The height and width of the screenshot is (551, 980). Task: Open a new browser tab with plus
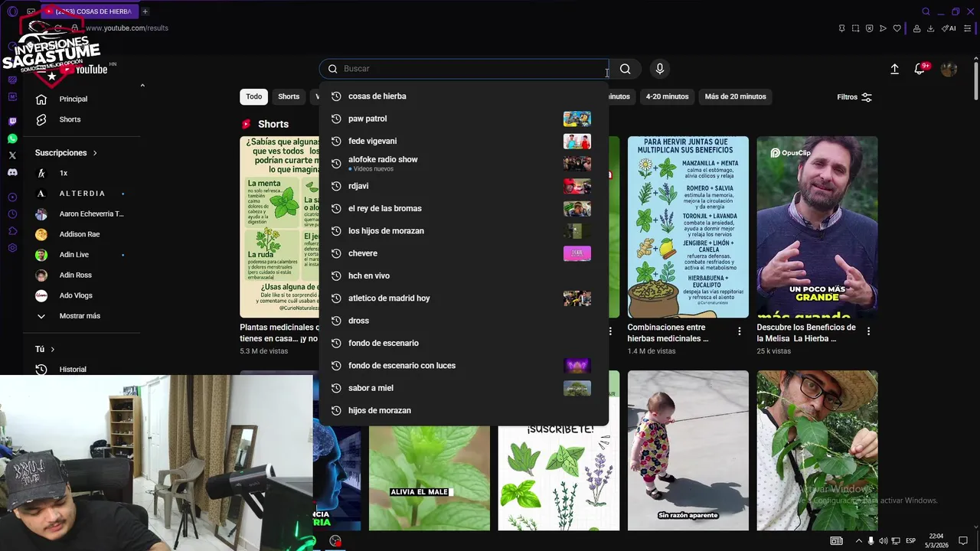coord(145,11)
